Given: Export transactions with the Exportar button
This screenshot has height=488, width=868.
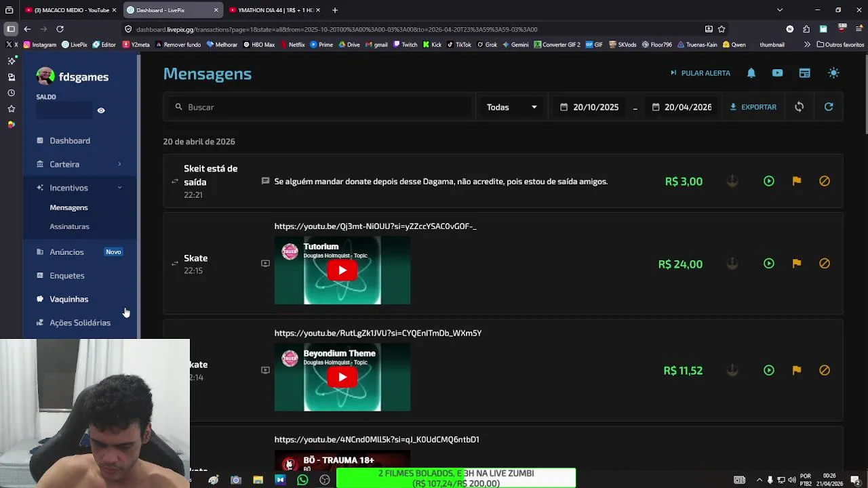Looking at the screenshot, I should click(753, 107).
